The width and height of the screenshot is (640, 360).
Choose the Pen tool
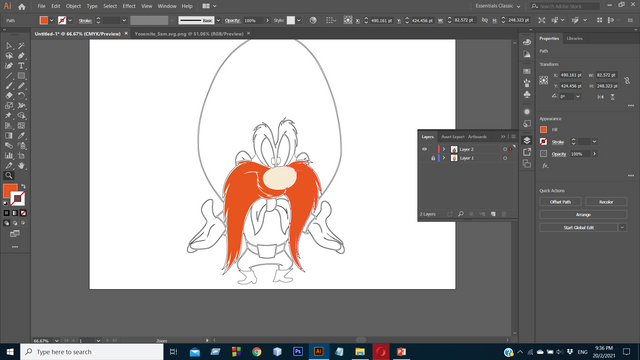(21, 56)
